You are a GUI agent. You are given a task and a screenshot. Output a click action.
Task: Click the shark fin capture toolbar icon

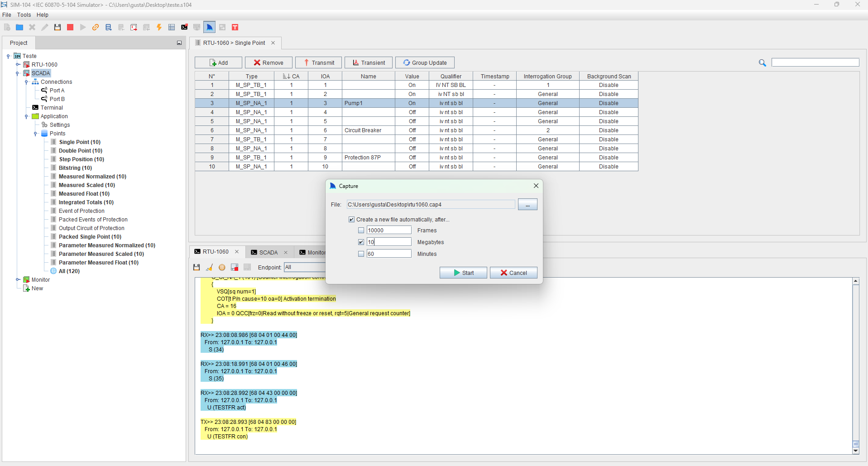(x=209, y=27)
